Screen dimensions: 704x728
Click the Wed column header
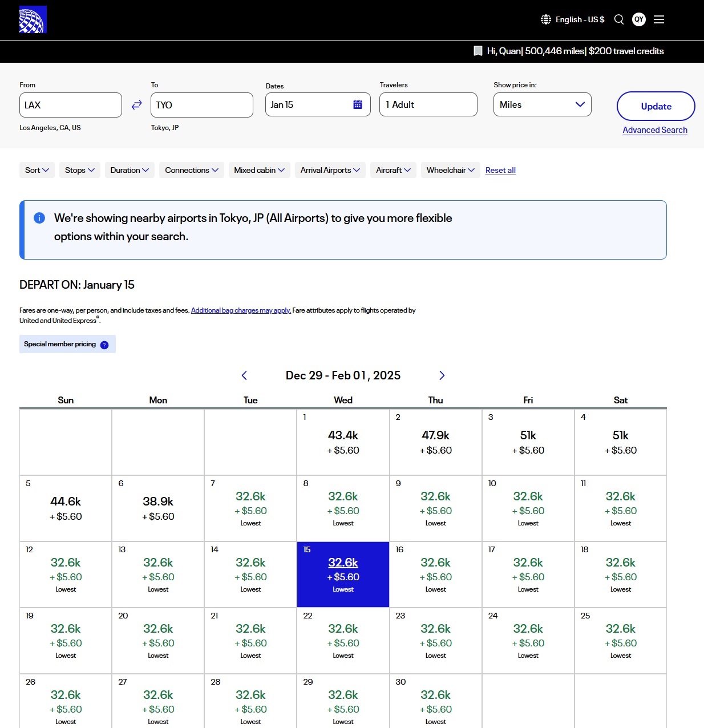pyautogui.click(x=343, y=400)
